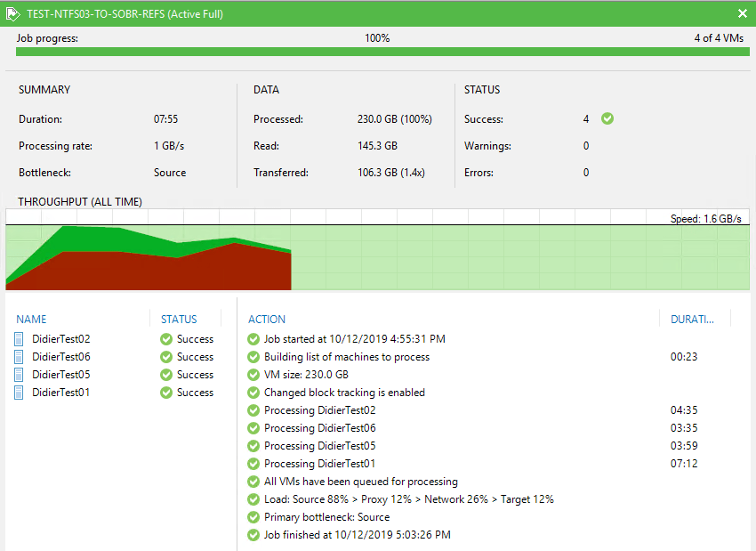
Task: Click the check icon beside Processing DidierTest01
Action: [x=253, y=464]
